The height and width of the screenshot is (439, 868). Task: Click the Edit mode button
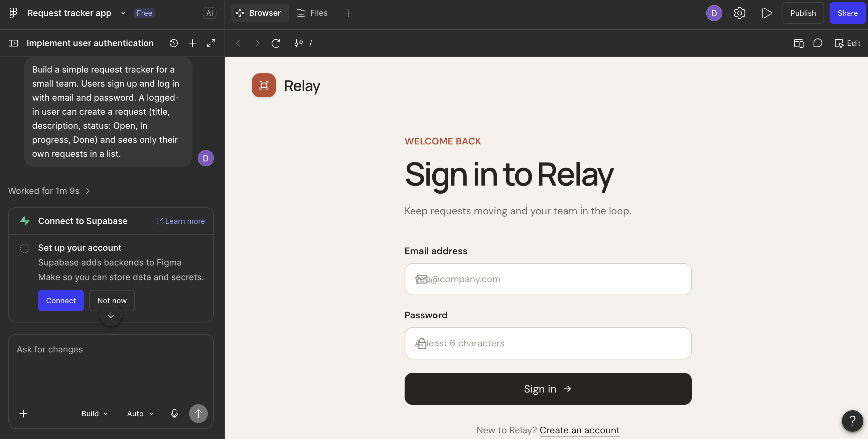click(847, 43)
